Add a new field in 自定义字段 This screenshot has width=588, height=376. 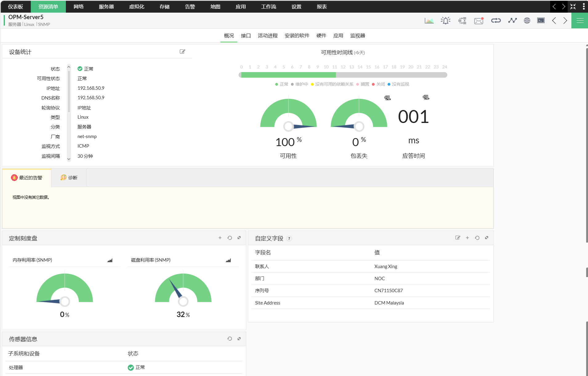click(x=467, y=238)
